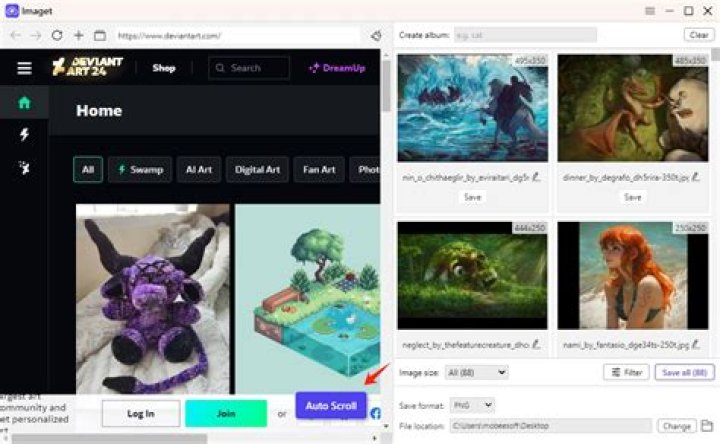Click the Save all button
The height and width of the screenshot is (444, 720).
click(x=685, y=372)
